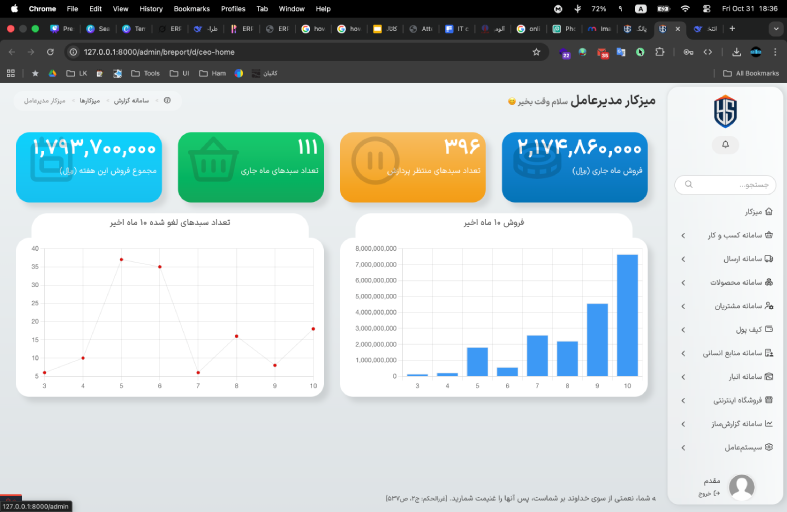Reload the page with browser refresh button
The height and width of the screenshot is (512, 787).
click(50, 52)
